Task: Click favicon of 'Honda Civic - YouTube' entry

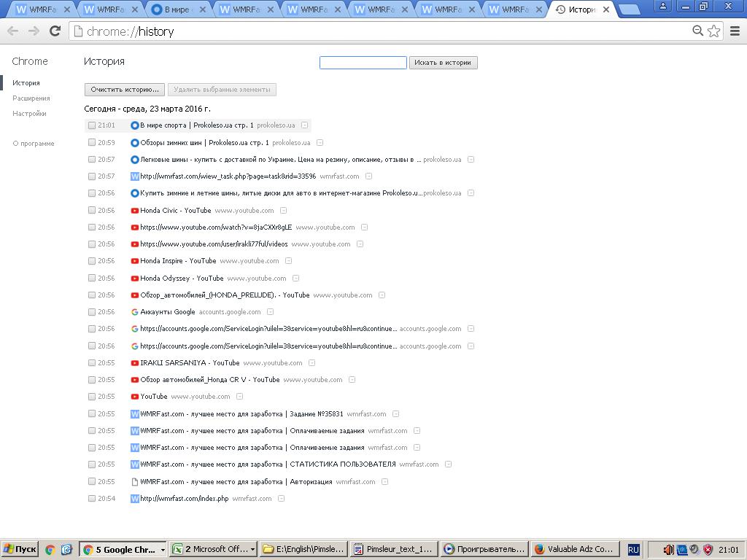Action: [135, 211]
